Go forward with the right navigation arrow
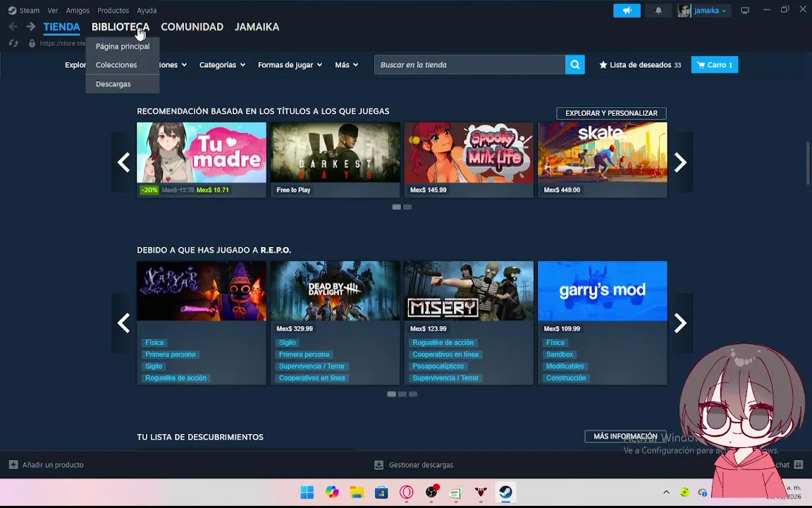This screenshot has width=812, height=508. pyautogui.click(x=30, y=26)
